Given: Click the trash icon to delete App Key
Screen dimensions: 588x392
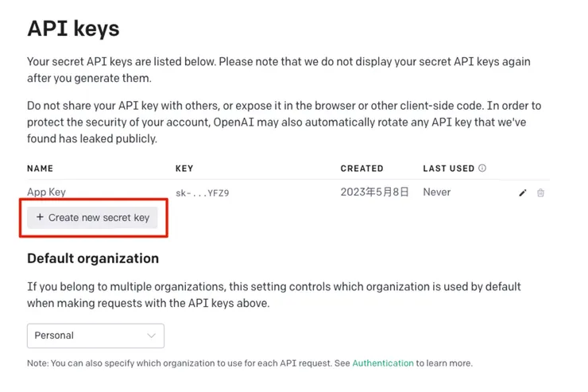Looking at the screenshot, I should point(541,192).
